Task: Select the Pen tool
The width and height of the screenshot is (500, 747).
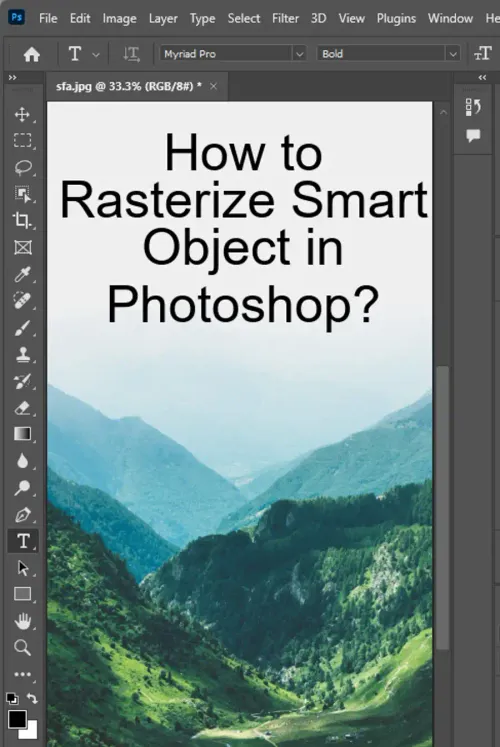Action: [x=22, y=515]
